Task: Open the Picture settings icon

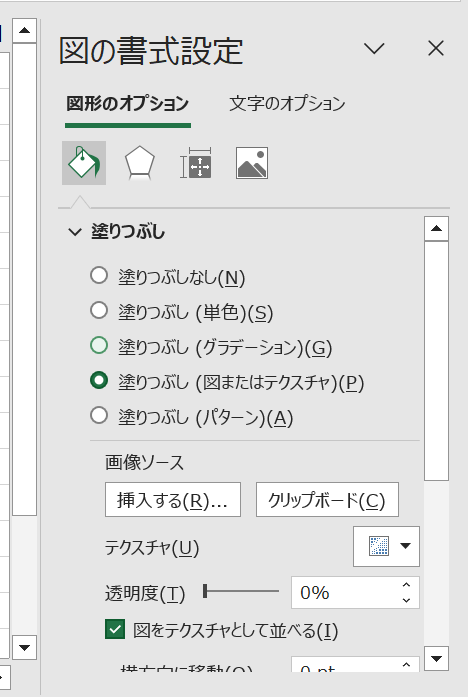Action: [x=252, y=163]
